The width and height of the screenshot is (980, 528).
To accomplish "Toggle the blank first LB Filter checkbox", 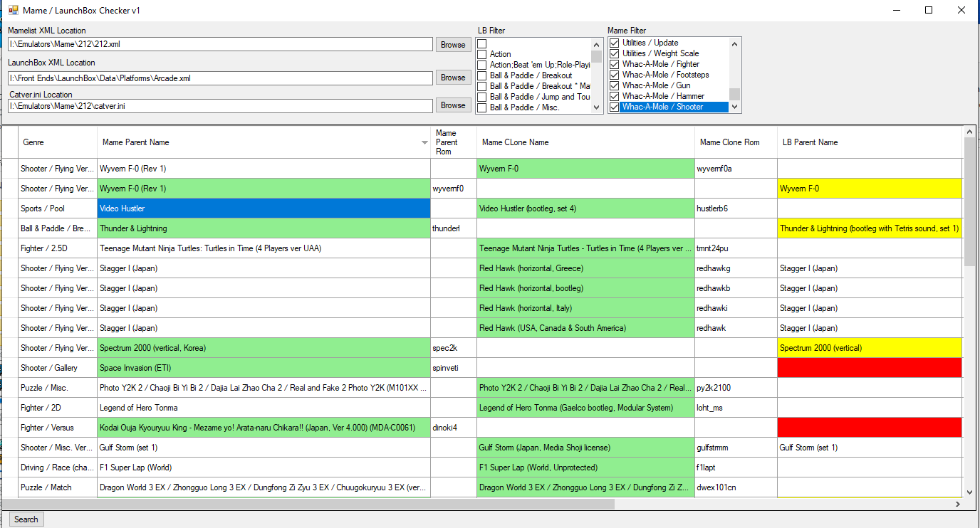I will click(x=482, y=43).
